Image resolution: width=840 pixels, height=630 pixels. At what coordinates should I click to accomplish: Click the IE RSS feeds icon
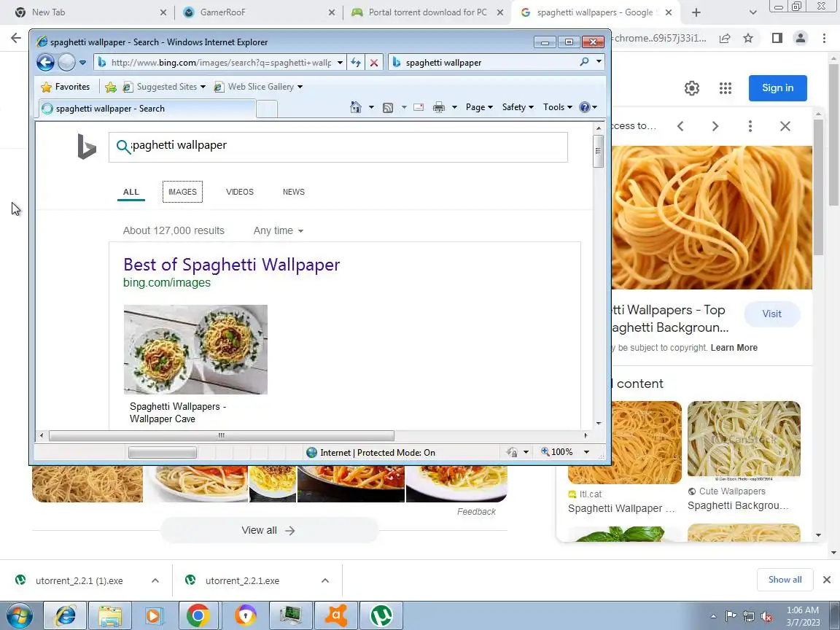(x=388, y=108)
